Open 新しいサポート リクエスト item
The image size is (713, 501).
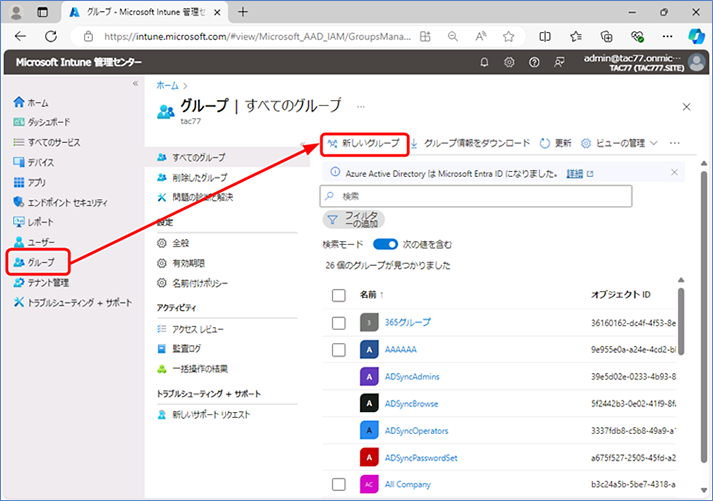click(x=203, y=415)
